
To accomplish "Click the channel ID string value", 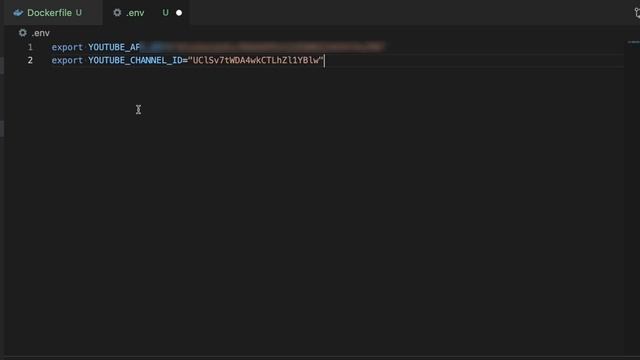I will click(x=256, y=60).
